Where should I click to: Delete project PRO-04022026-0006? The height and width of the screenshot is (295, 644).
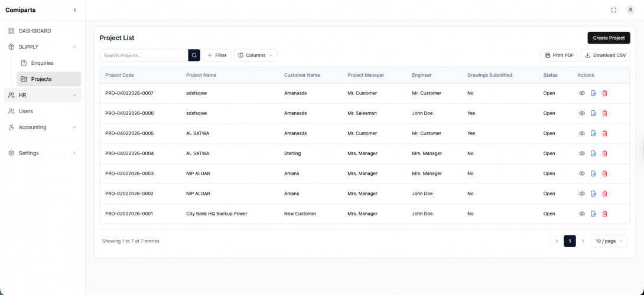pos(604,113)
